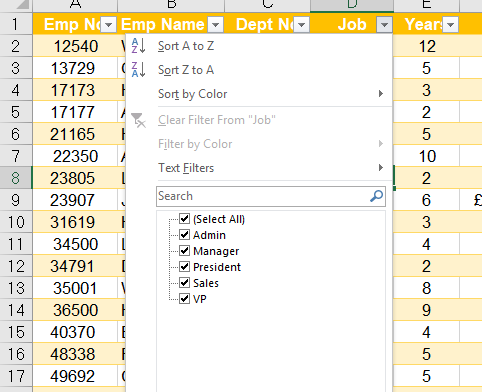The height and width of the screenshot is (392, 482).
Task: Open the Dept No filter dropdown arrow
Action: coord(302,25)
